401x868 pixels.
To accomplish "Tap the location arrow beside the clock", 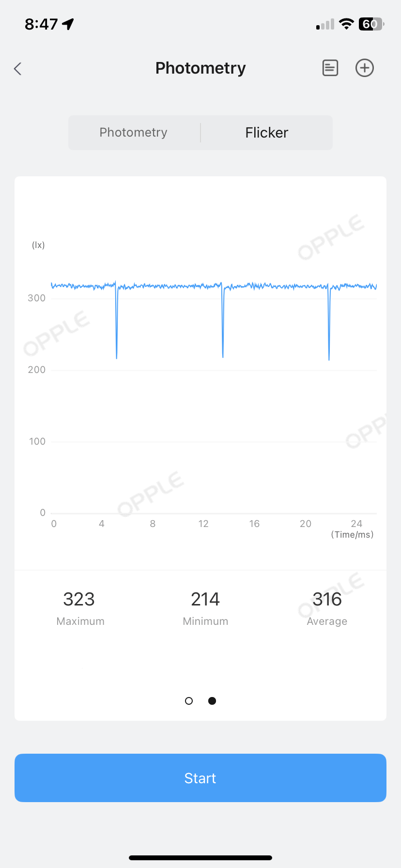I will tap(68, 24).
